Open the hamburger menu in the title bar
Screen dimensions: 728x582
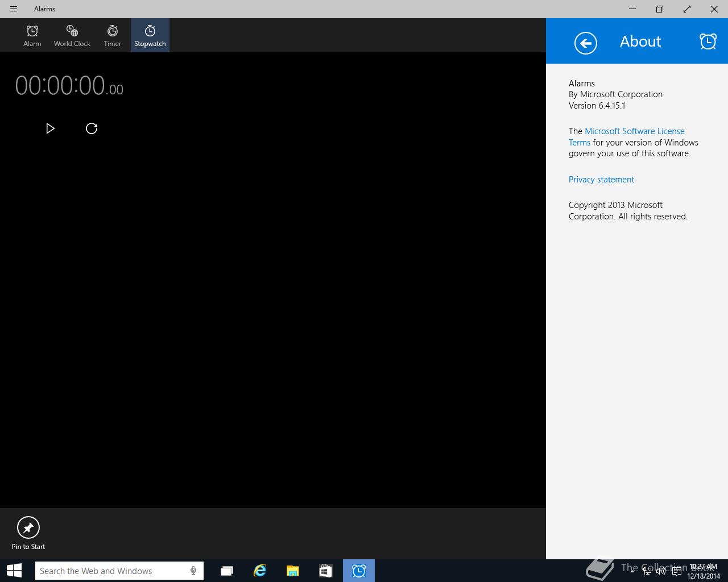(14, 9)
